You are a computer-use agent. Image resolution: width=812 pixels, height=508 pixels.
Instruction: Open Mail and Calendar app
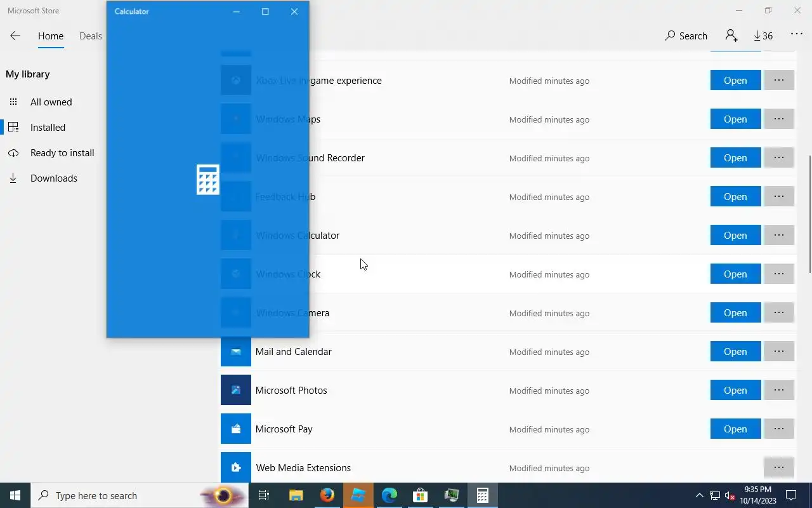pos(735,351)
